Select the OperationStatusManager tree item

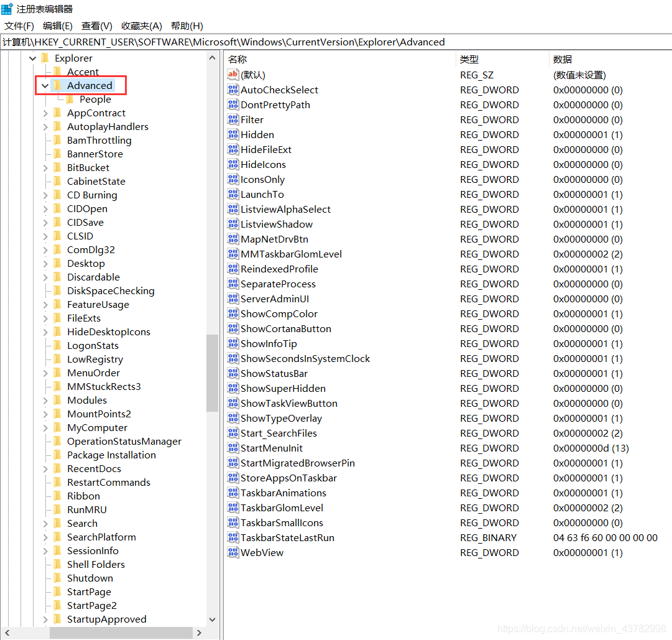(x=124, y=441)
